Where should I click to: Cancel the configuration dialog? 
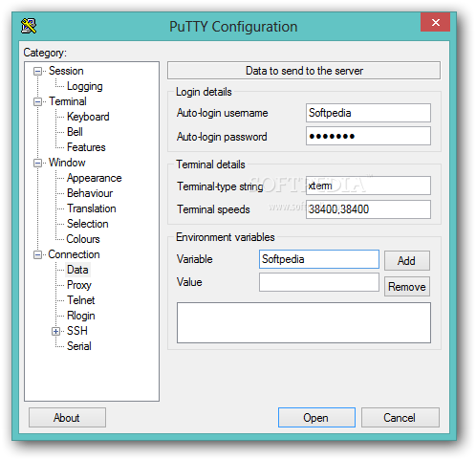click(x=400, y=418)
